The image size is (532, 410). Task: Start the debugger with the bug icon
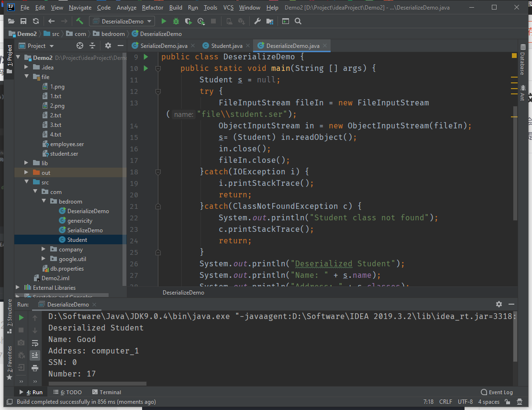tap(176, 22)
